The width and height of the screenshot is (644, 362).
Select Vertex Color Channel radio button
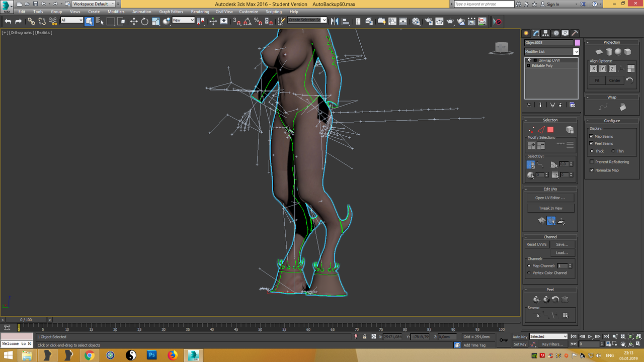529,273
